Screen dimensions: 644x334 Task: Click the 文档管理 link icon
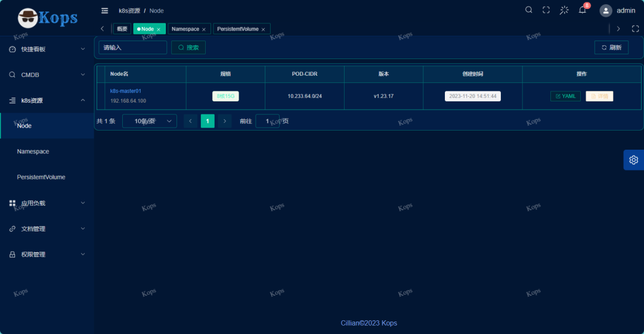pos(13,229)
